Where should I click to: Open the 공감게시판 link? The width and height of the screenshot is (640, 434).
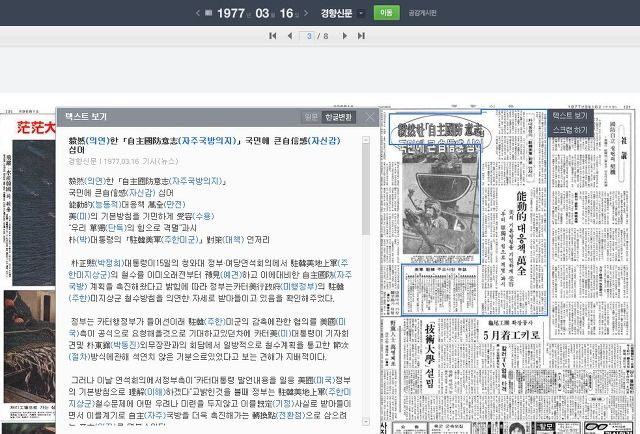point(422,13)
